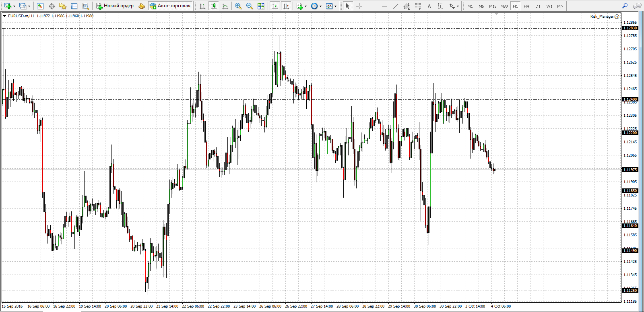The image size is (644, 312).
Task: Expand the Templates dropdown arrow
Action: (x=335, y=6)
